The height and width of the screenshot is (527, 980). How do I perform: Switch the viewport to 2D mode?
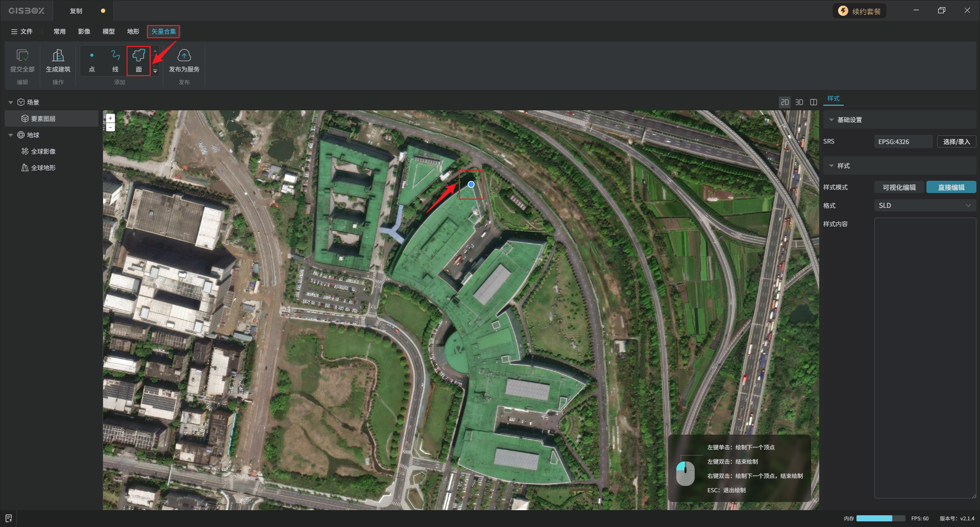[x=785, y=102]
